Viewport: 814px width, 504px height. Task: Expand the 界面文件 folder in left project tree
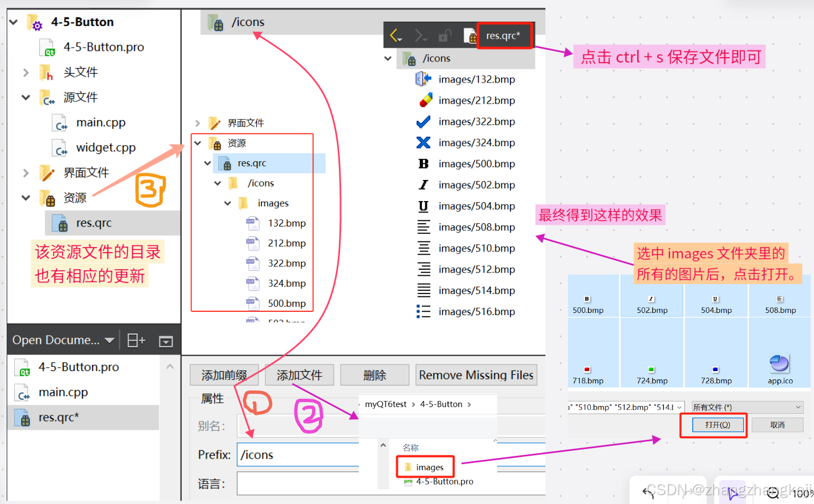[x=25, y=173]
